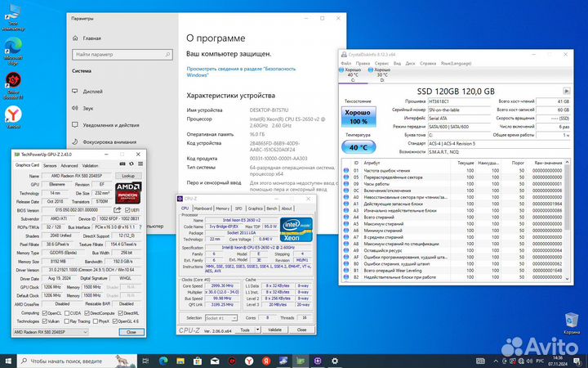Click the Tools button in CPU-Z
Viewport: 588px width, 368px height.
(x=245, y=330)
